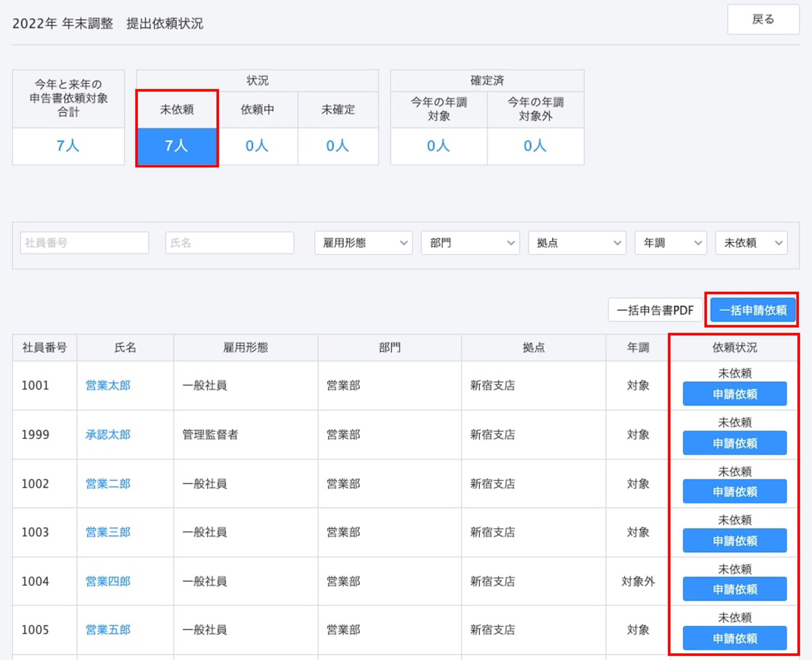Click the 今年の年調対象外 0人 count
Screen dimensions: 812x660
click(535, 146)
